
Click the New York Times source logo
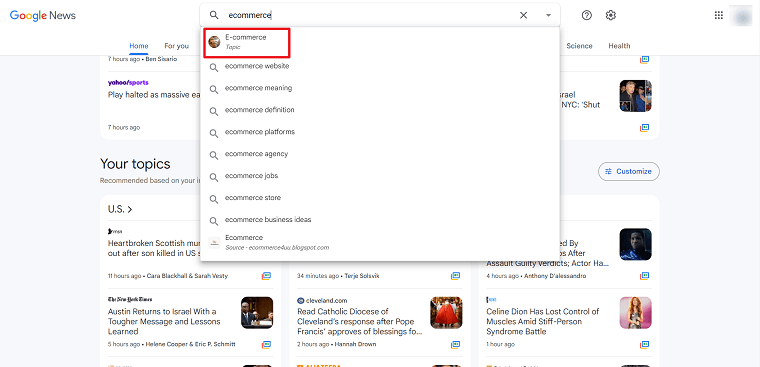130,300
